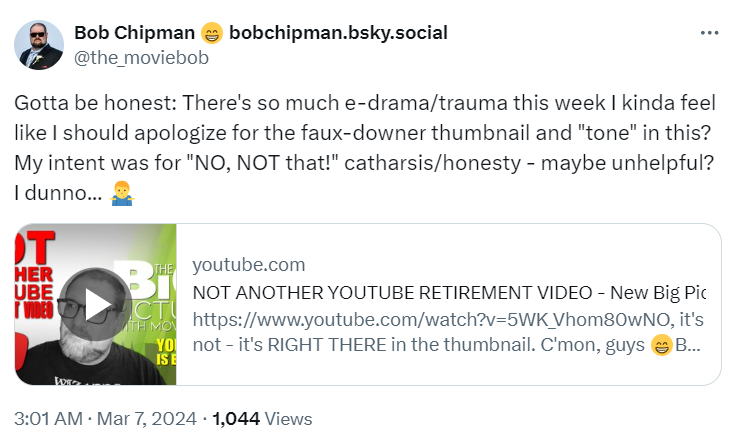
Task: Click the @the_moviebob handle
Action: 141,56
